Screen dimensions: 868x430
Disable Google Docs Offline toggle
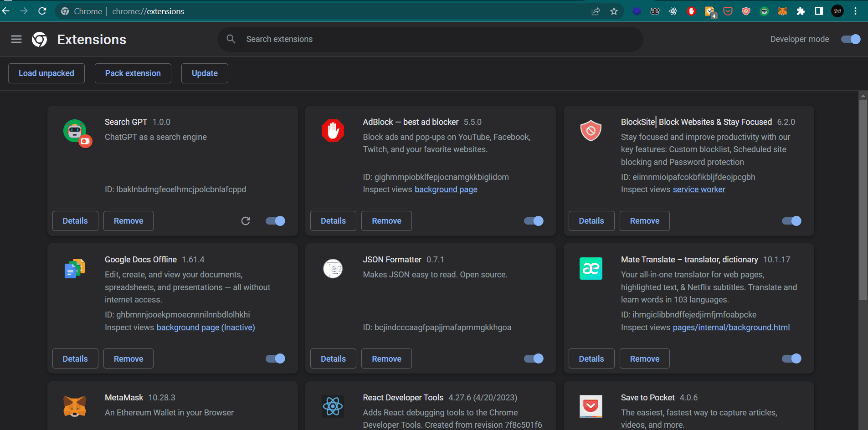[275, 358]
